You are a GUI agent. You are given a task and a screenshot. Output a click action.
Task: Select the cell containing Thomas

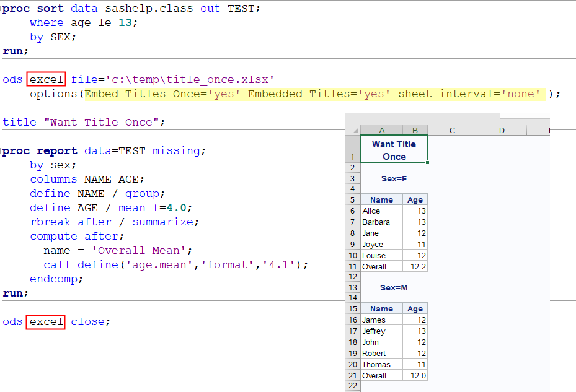pyautogui.click(x=381, y=365)
